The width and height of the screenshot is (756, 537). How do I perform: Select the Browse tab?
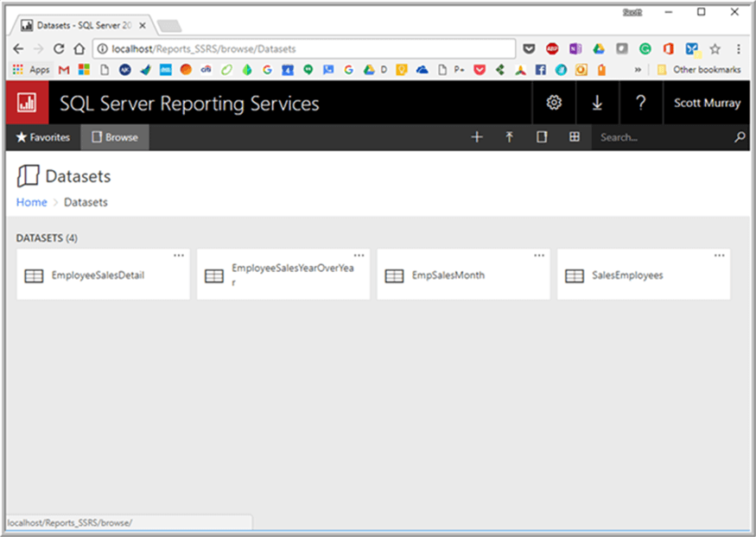[x=115, y=137]
